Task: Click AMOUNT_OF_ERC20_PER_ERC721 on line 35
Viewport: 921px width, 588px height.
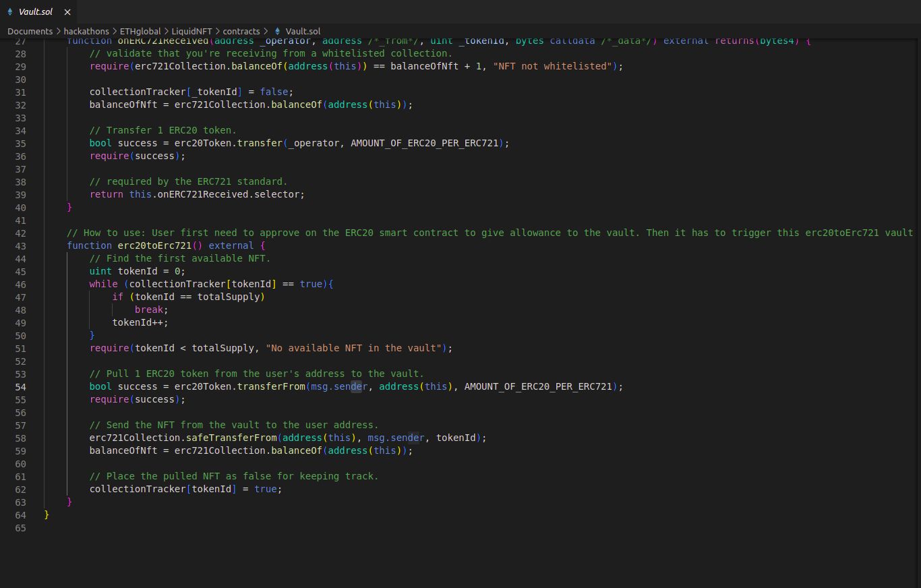Action: 425,143
